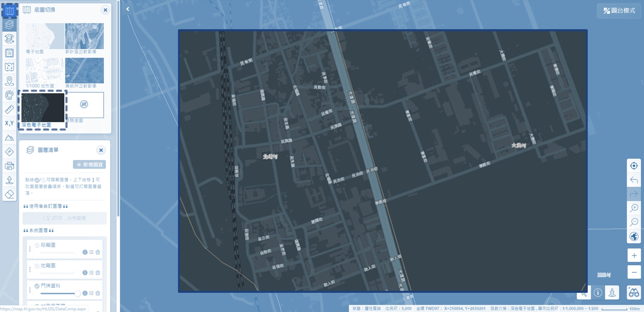Image resolution: width=644 pixels, height=312 pixels.
Task: Click the printer icon to print map
Action: coord(9,166)
